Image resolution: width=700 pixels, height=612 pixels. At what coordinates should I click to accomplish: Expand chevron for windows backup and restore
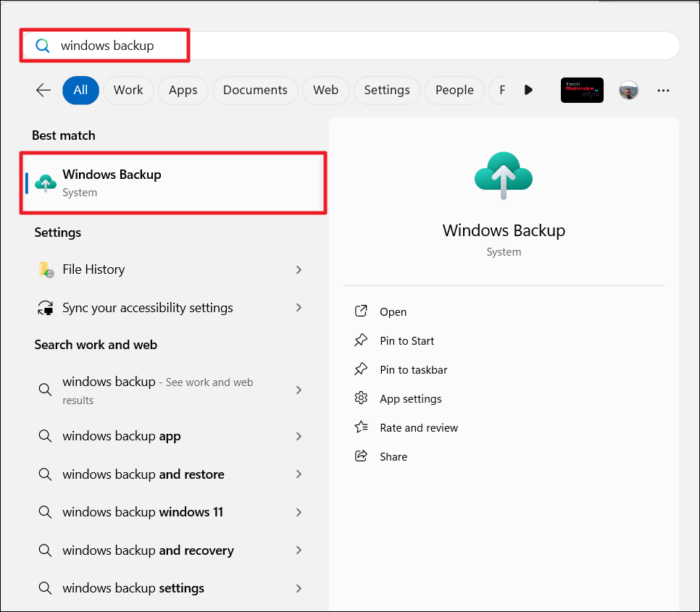coord(299,474)
